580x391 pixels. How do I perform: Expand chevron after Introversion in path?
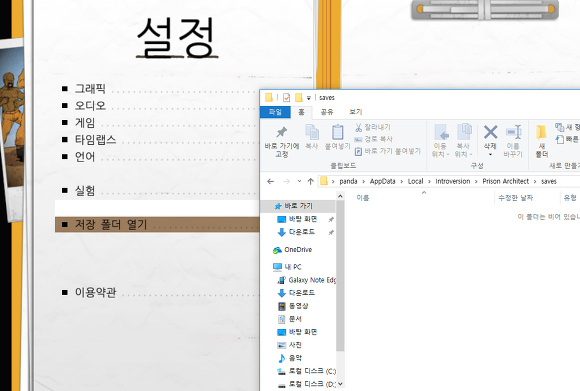[476, 181]
